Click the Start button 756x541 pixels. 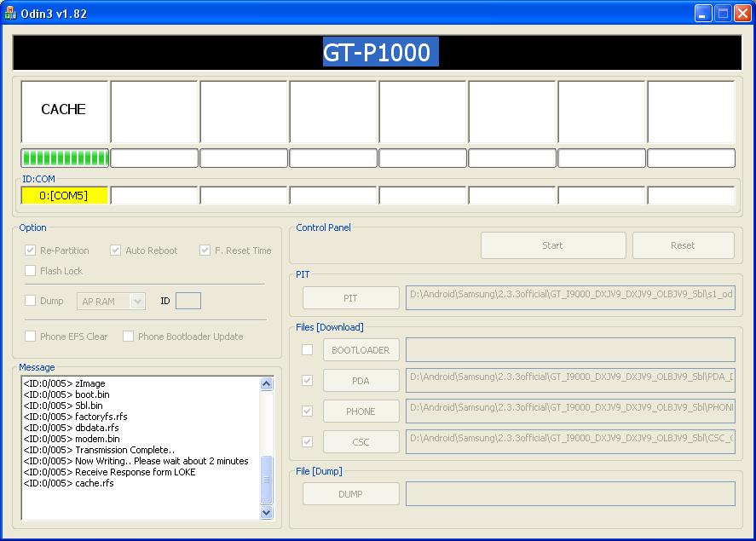pos(553,245)
